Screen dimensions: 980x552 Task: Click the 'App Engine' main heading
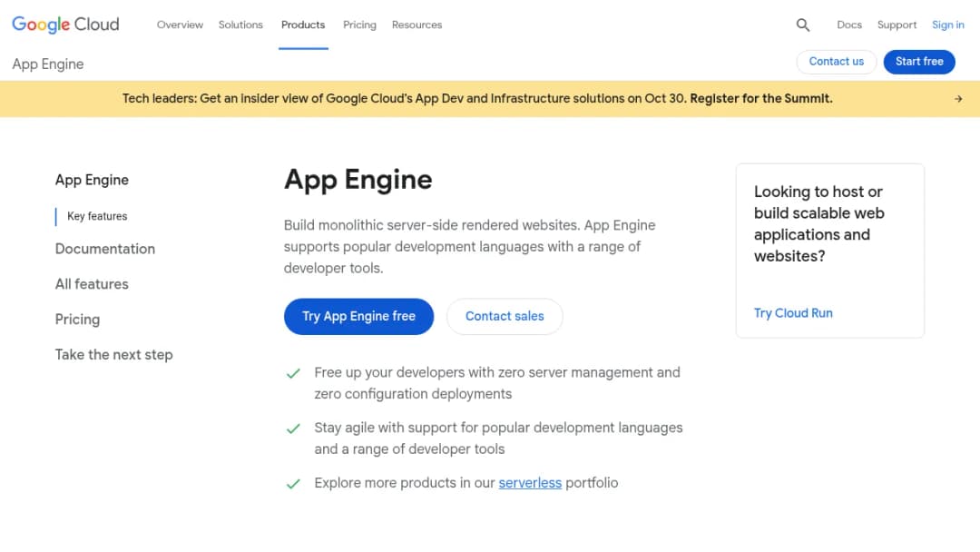pyautogui.click(x=358, y=180)
